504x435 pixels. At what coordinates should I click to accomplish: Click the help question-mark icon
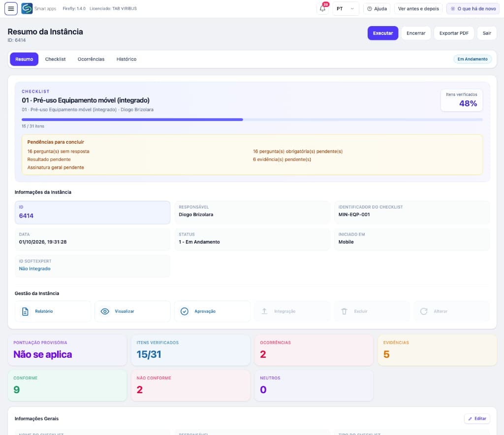370,9
